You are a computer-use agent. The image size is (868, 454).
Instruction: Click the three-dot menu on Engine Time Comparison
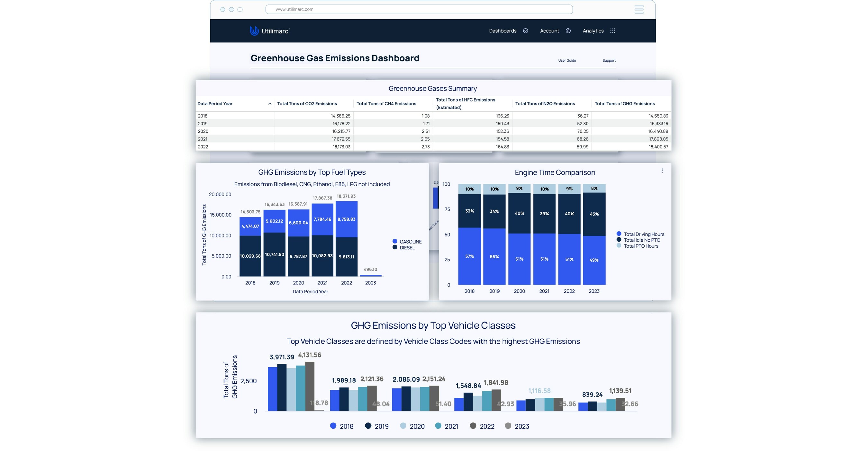pyautogui.click(x=663, y=171)
